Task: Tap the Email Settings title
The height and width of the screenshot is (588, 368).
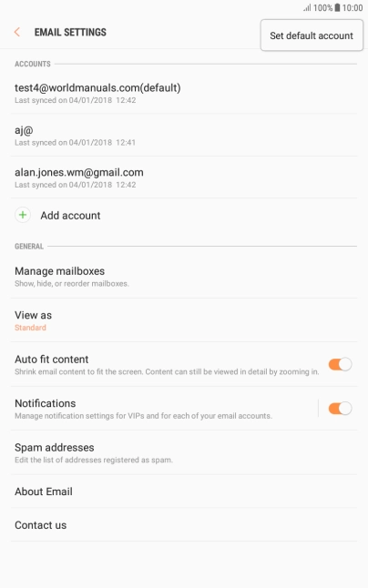Action: pyautogui.click(x=70, y=32)
